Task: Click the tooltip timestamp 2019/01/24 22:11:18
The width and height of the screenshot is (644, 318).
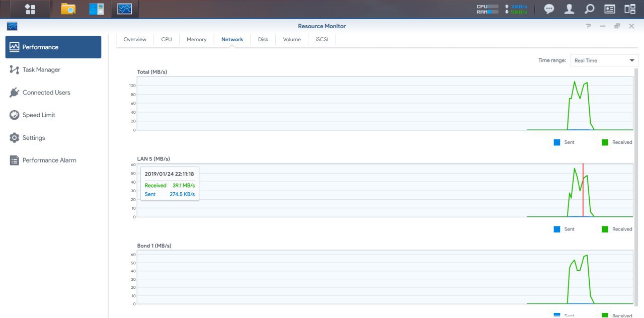Action: [x=169, y=174]
